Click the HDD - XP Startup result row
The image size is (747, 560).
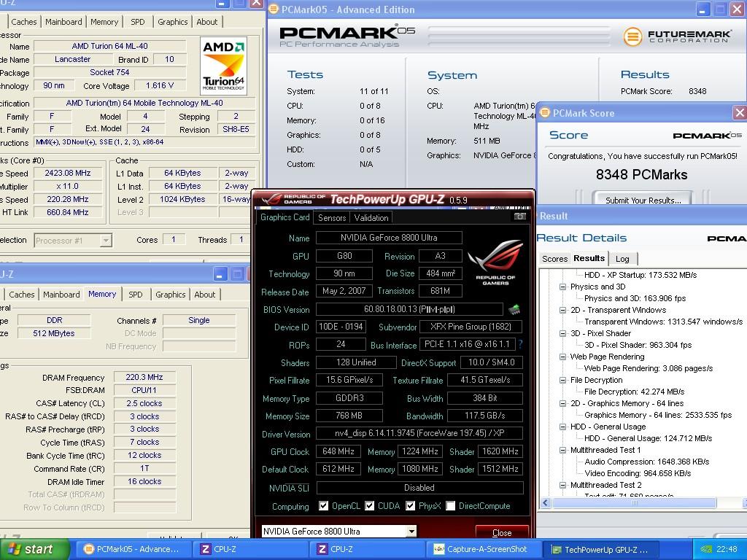[x=640, y=275]
